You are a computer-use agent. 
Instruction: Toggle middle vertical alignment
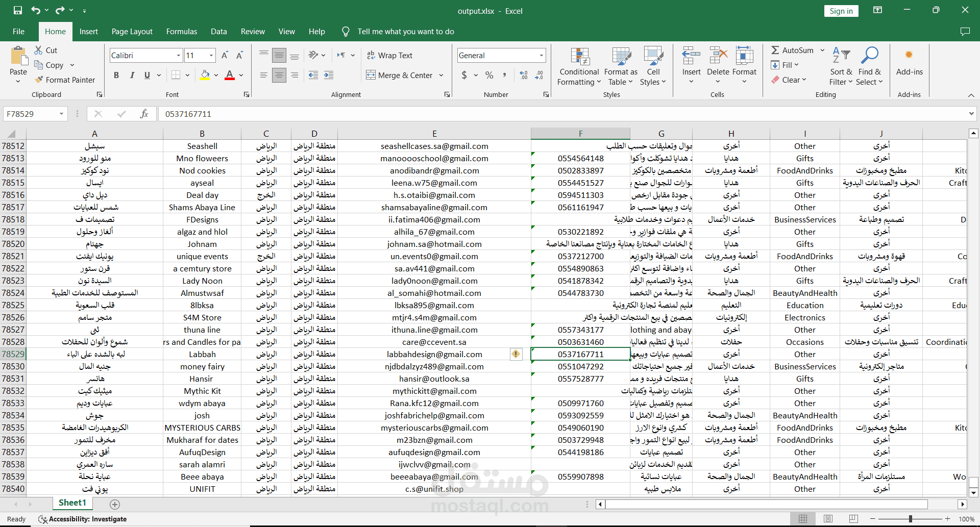coord(279,55)
